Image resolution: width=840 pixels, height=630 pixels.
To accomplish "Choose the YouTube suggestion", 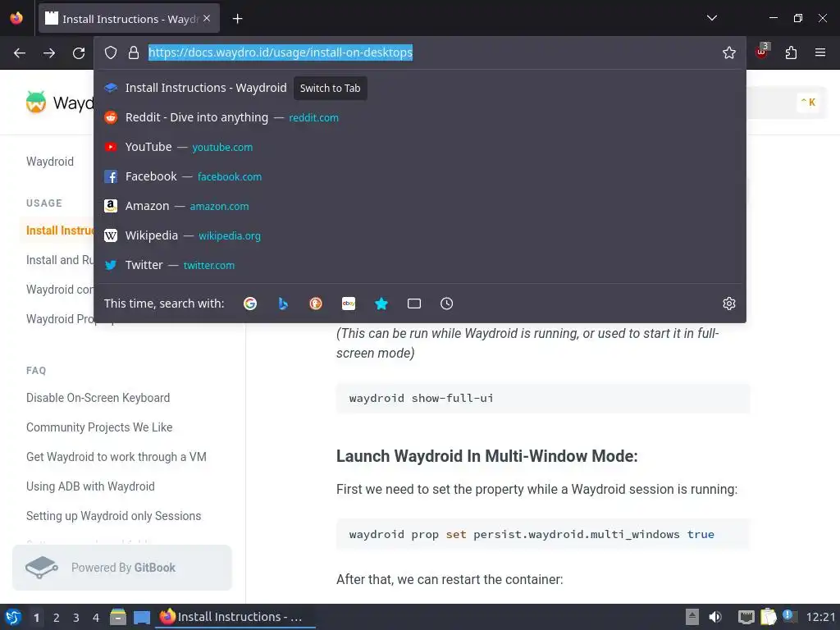I will 420,147.
